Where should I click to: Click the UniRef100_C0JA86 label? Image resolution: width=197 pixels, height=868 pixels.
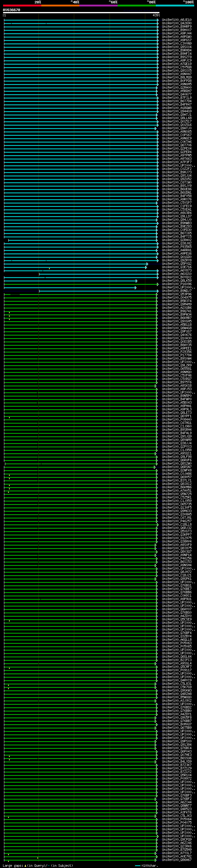click(x=177, y=474)
